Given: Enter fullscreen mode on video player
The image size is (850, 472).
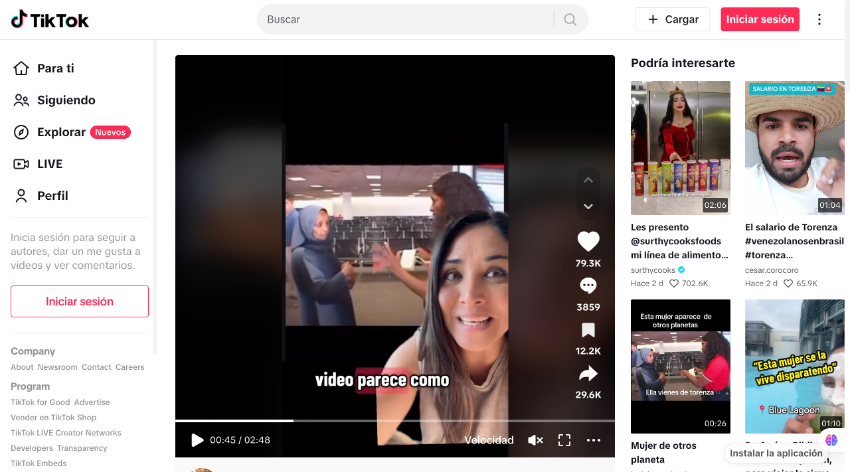Looking at the screenshot, I should click(x=564, y=440).
